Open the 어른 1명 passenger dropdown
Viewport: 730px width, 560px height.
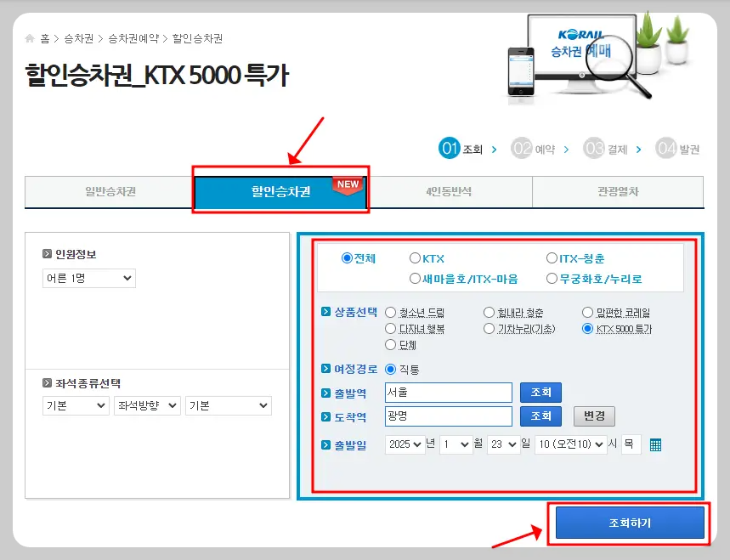(88, 278)
